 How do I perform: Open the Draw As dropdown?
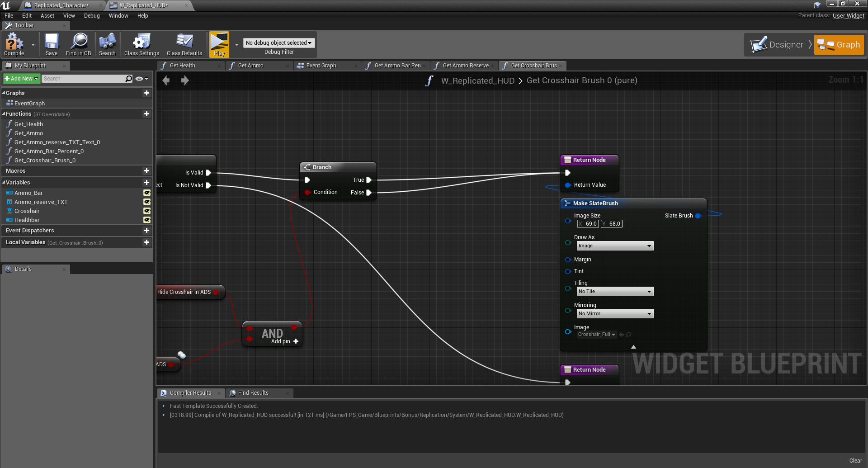pos(614,246)
